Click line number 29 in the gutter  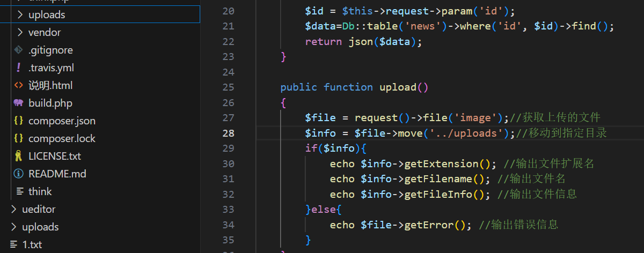point(228,148)
